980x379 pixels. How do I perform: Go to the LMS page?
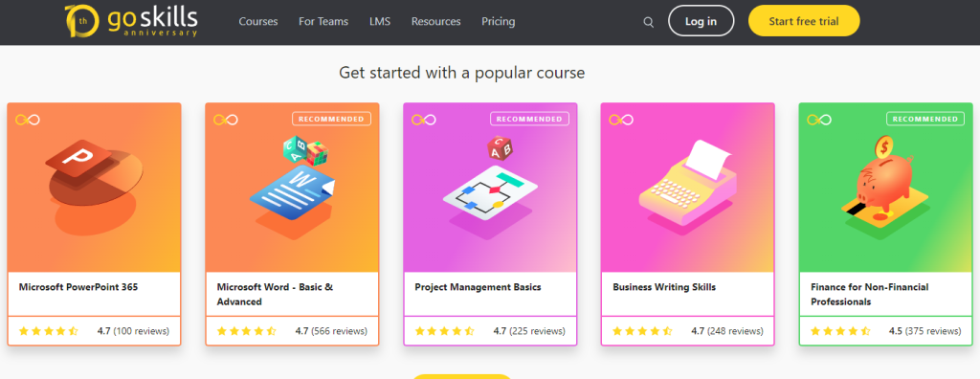pyautogui.click(x=380, y=21)
